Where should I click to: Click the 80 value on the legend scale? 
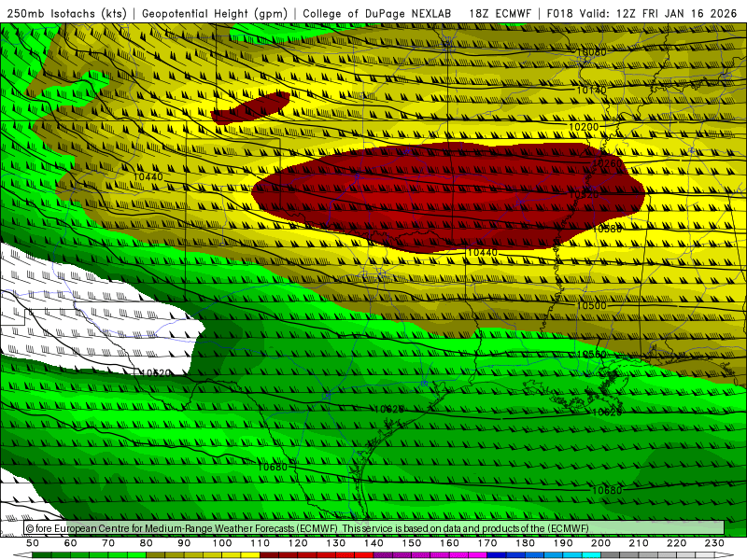tap(147, 543)
